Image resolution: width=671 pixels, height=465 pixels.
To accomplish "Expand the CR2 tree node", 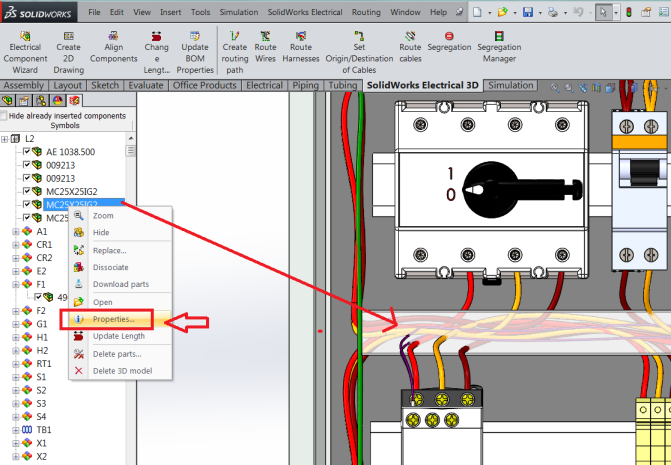I will [16, 258].
